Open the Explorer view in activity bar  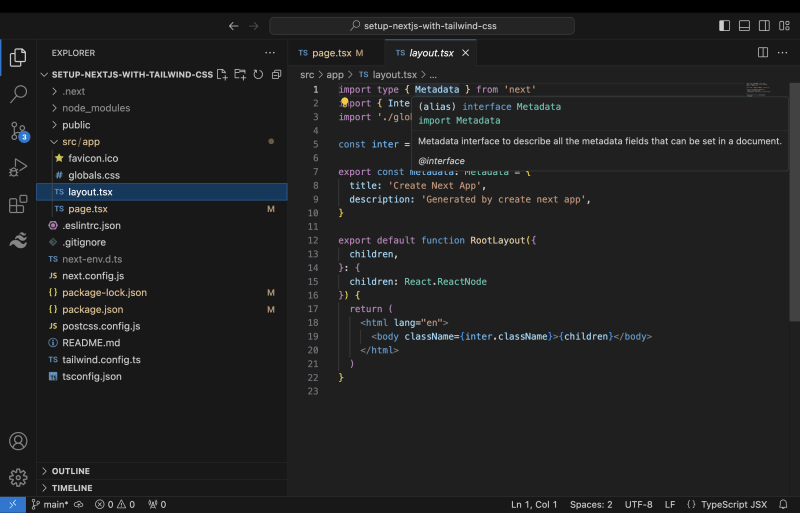coord(18,57)
